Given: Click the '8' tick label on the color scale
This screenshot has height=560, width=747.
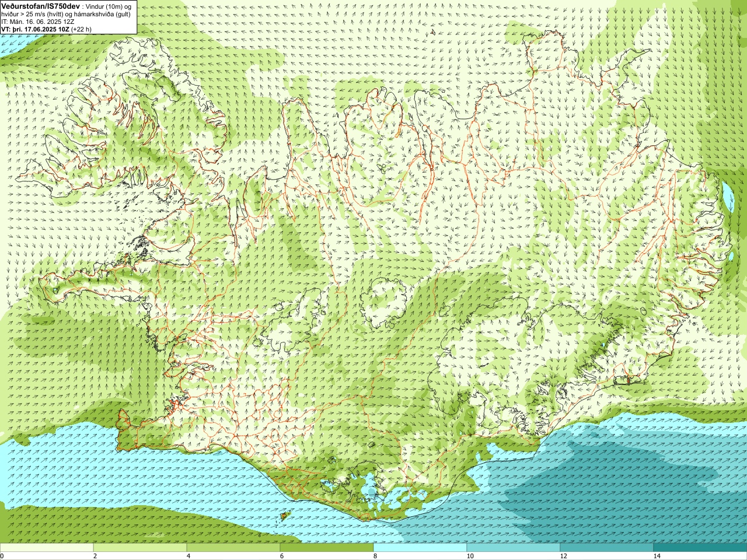Looking at the screenshot, I should [375, 556].
